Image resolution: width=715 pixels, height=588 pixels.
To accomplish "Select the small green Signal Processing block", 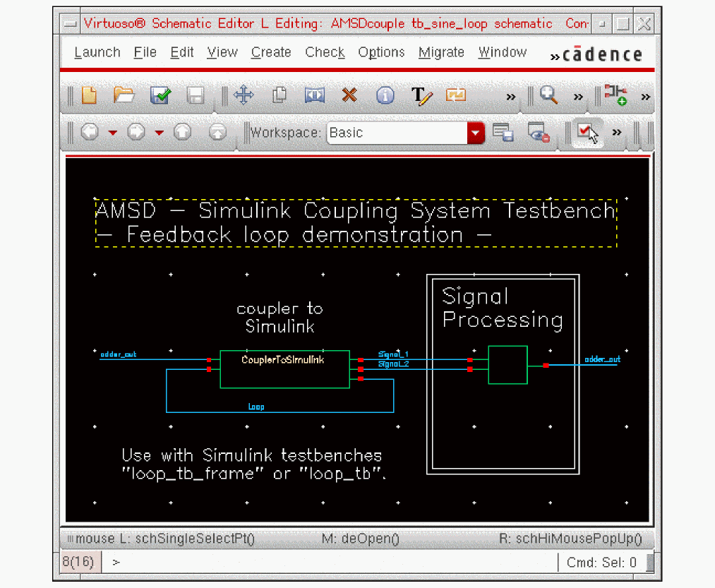I will pyautogui.click(x=507, y=365).
